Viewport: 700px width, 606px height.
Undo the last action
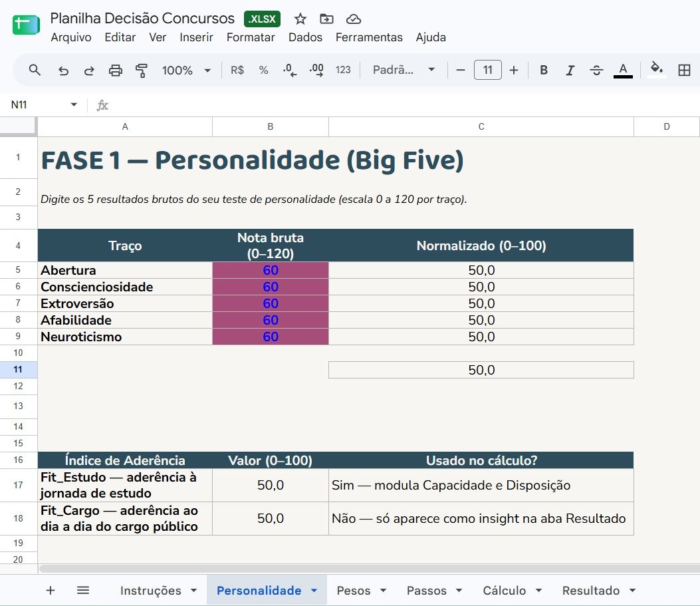63,70
